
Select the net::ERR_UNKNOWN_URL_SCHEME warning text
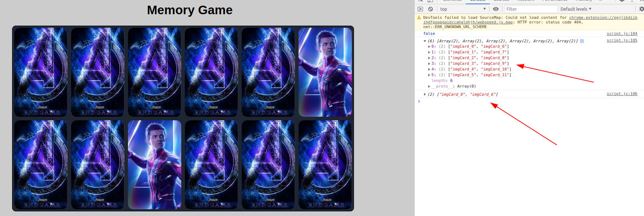point(455,27)
